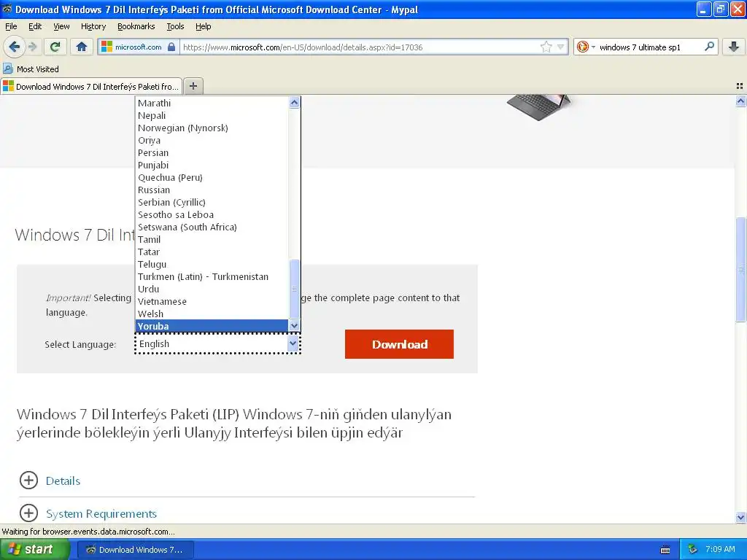Open the Help menu

(x=203, y=26)
